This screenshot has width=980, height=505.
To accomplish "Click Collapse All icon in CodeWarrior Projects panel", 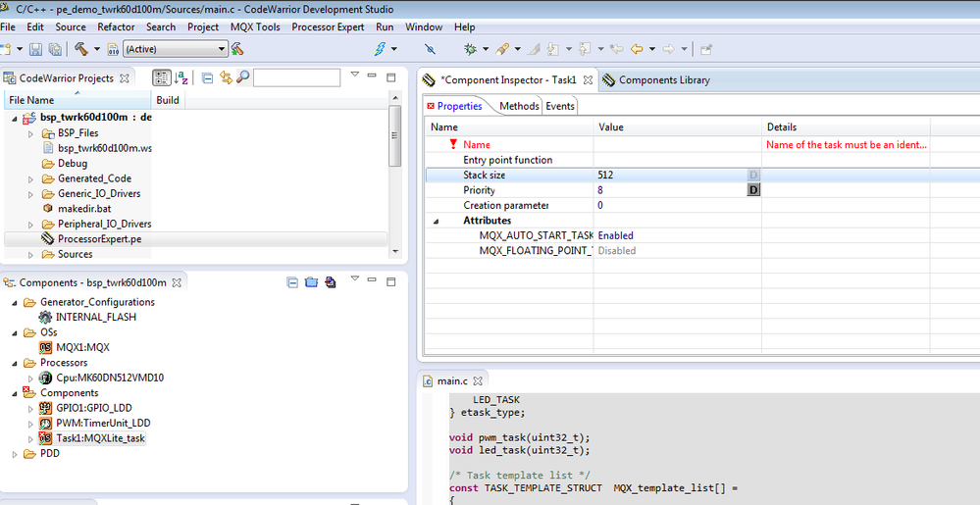I will tap(208, 78).
